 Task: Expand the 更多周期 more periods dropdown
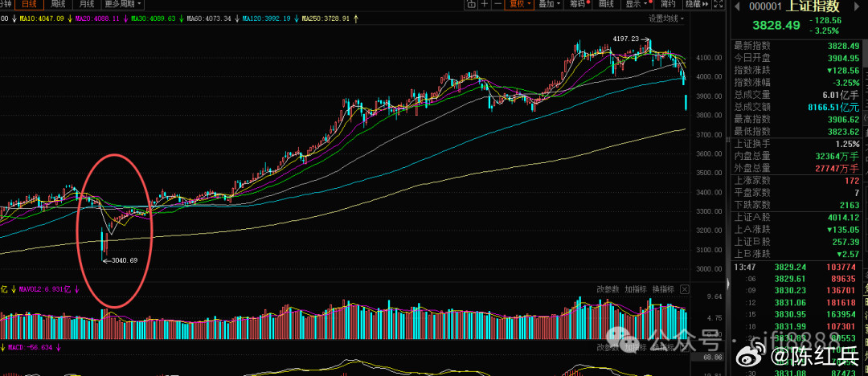click(123, 5)
